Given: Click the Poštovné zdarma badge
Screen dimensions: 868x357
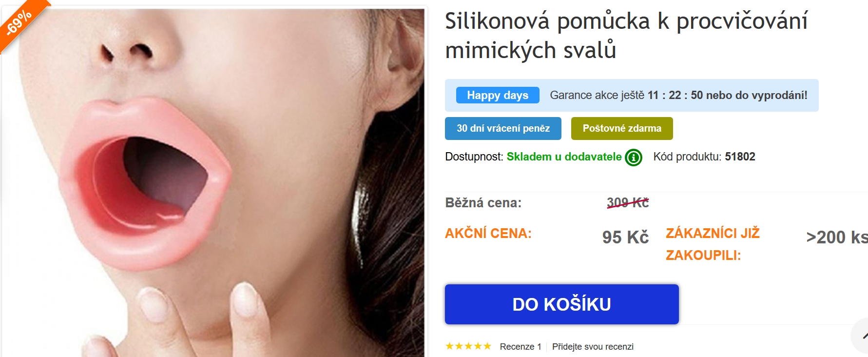Looking at the screenshot, I should coord(622,128).
